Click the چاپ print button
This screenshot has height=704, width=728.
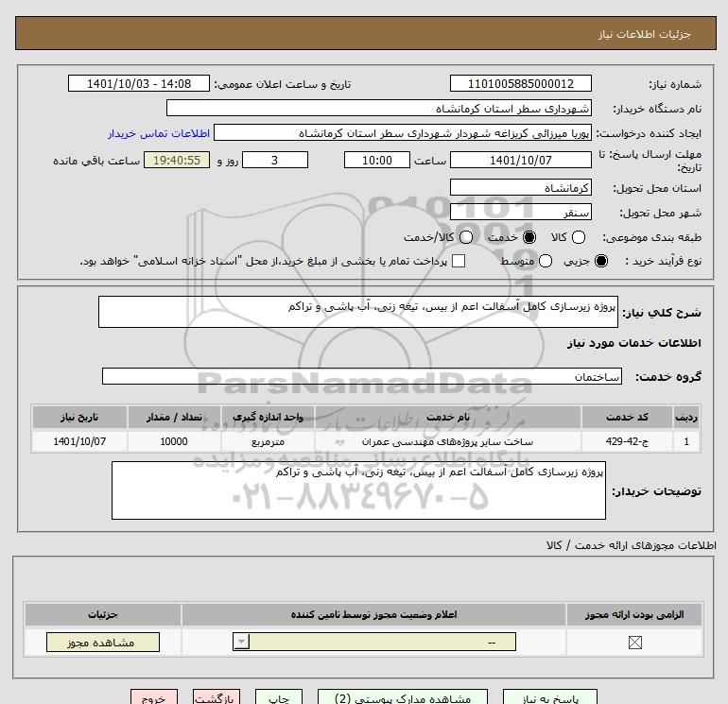[279, 697]
